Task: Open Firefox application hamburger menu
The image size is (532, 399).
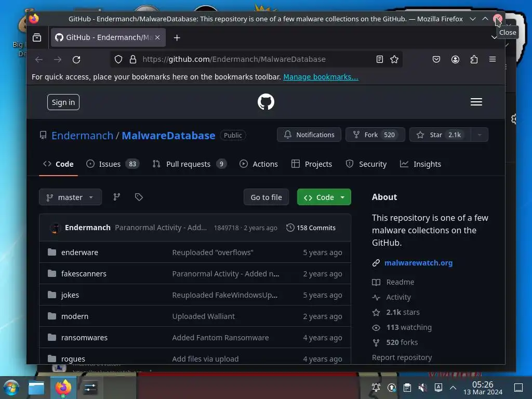Action: point(493,59)
